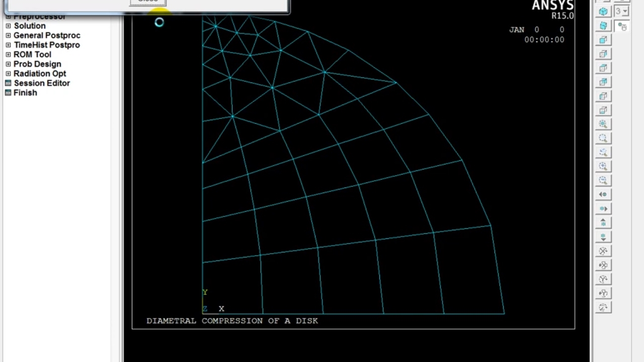The height and width of the screenshot is (362, 644).
Task: Activate the box zoom magnifier tool
Action: point(603,138)
